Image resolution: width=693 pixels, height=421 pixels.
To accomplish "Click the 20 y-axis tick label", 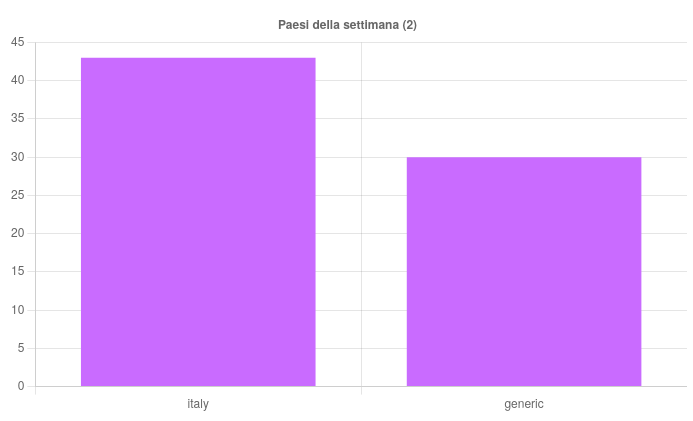I will pyautogui.click(x=18, y=233).
